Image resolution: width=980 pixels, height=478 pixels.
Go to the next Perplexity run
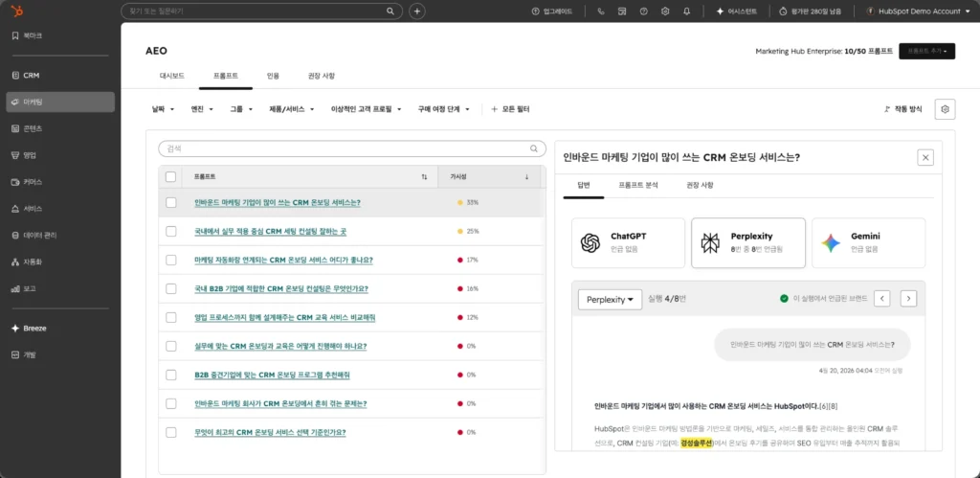point(909,299)
